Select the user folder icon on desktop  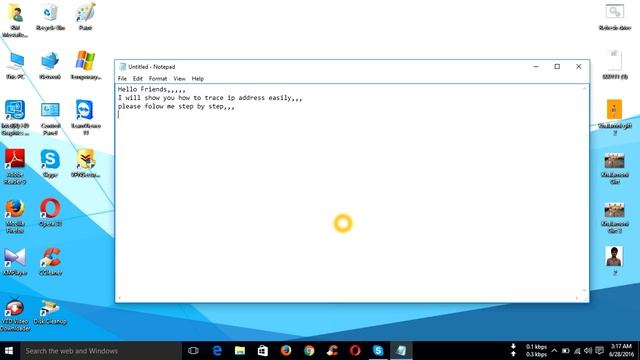(15, 20)
